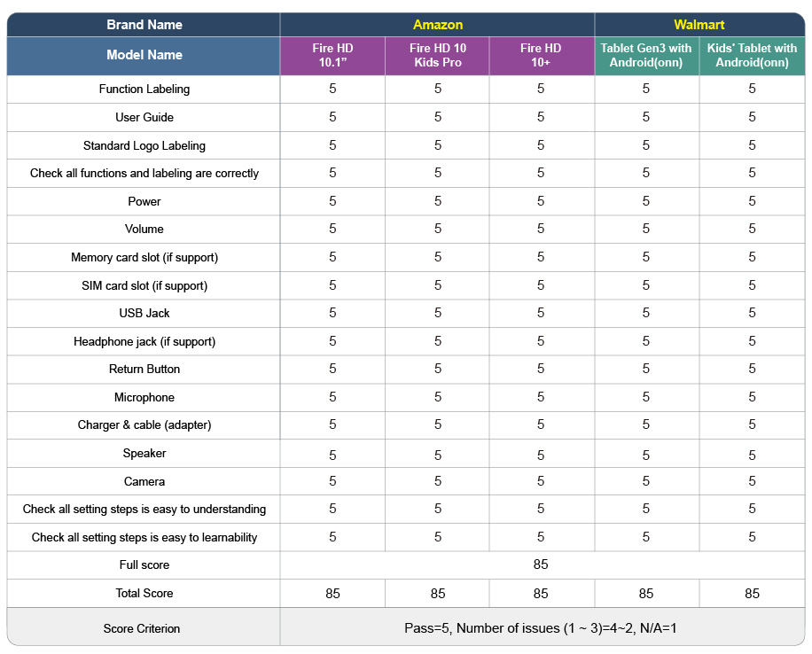Select the Fire HD 10+ column header
Screen dimensions: 812x654
tap(541, 56)
